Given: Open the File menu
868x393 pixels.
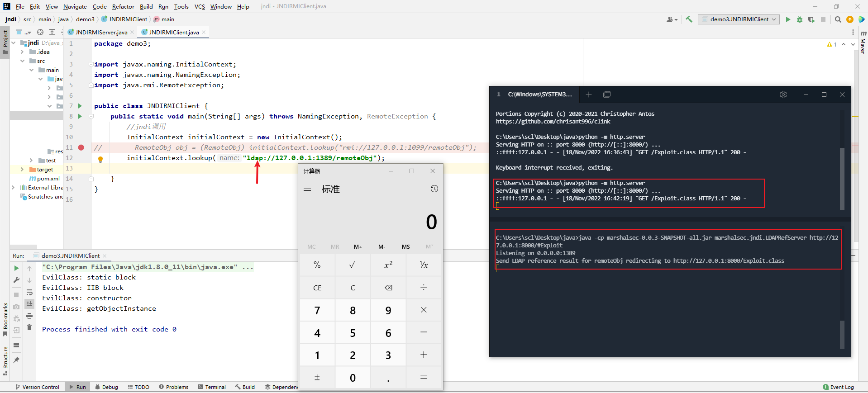Looking at the screenshot, I should (x=20, y=6).
